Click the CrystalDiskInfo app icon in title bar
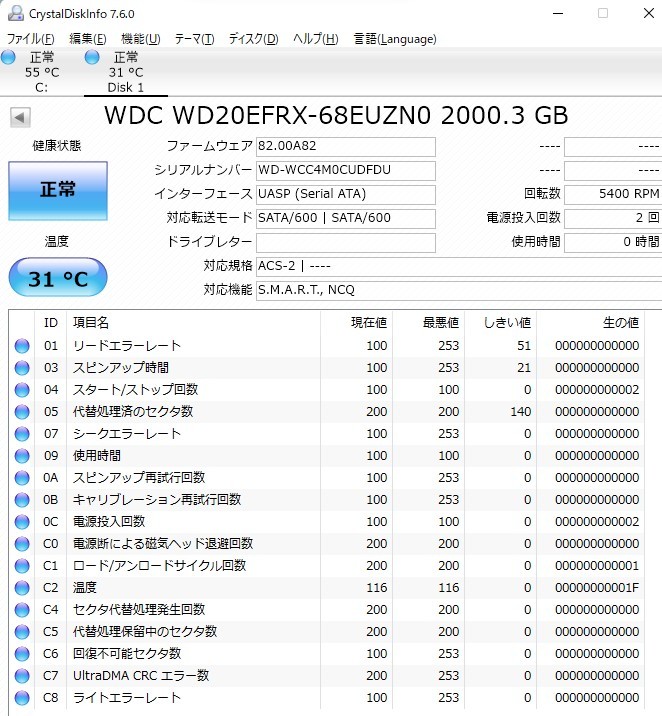The height and width of the screenshot is (716, 662). point(16,13)
